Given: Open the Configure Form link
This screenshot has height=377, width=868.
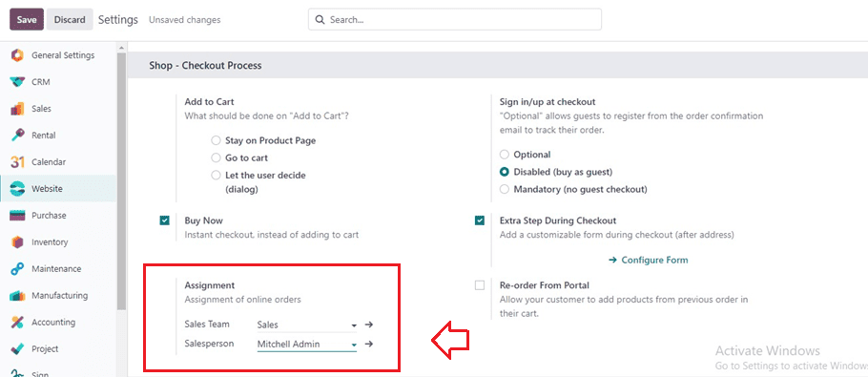Looking at the screenshot, I should 649,261.
